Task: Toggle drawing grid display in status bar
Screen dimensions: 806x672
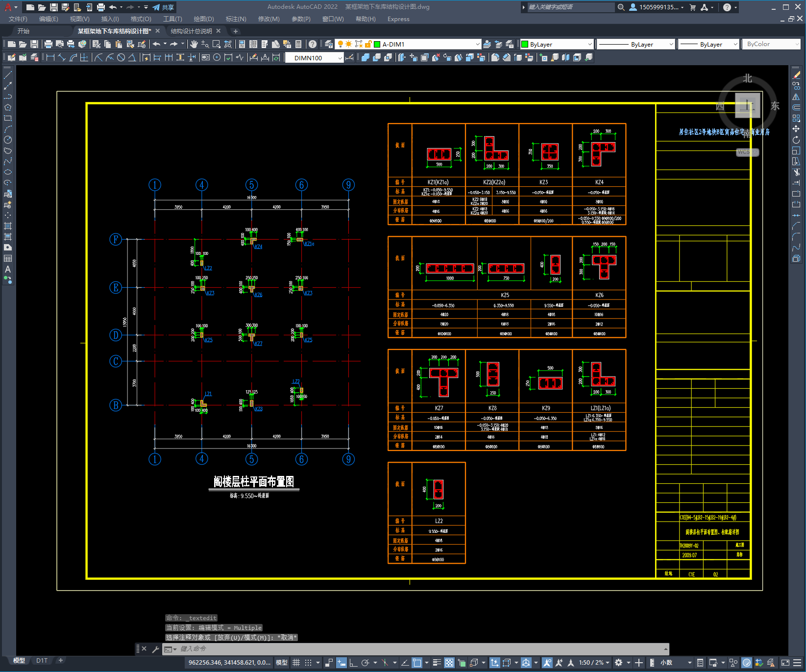Action: point(296,663)
